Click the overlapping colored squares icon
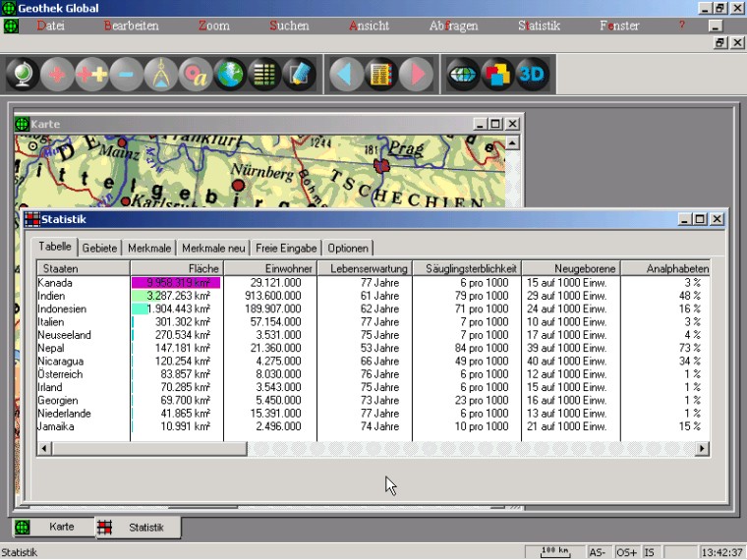The width and height of the screenshot is (747, 560). (497, 75)
